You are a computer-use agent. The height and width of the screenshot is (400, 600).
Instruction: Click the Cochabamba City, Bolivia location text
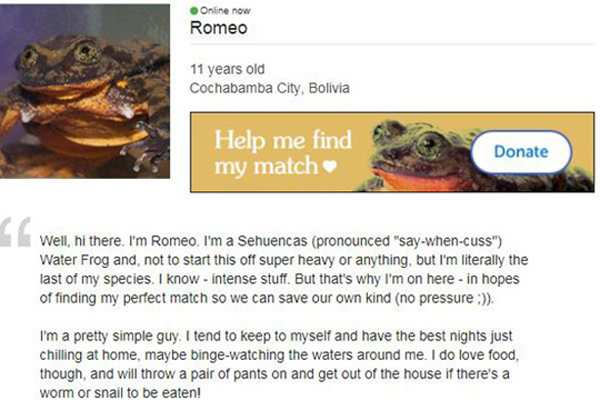[269, 88]
